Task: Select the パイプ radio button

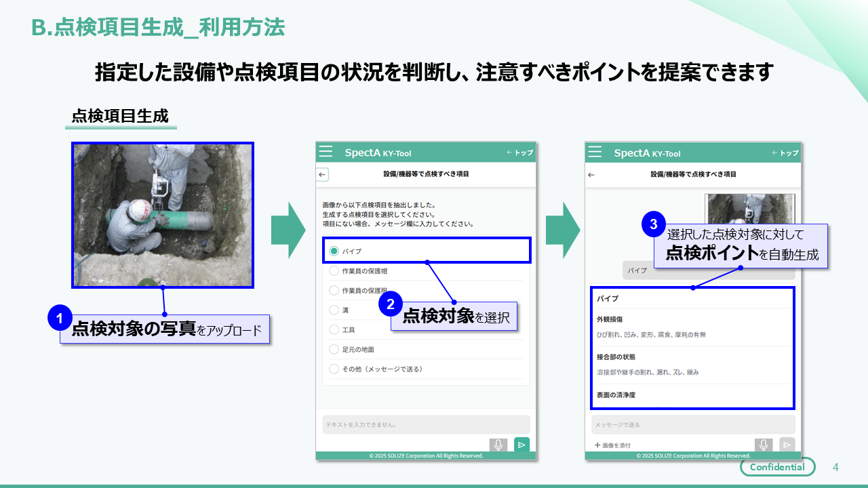Action: point(334,251)
